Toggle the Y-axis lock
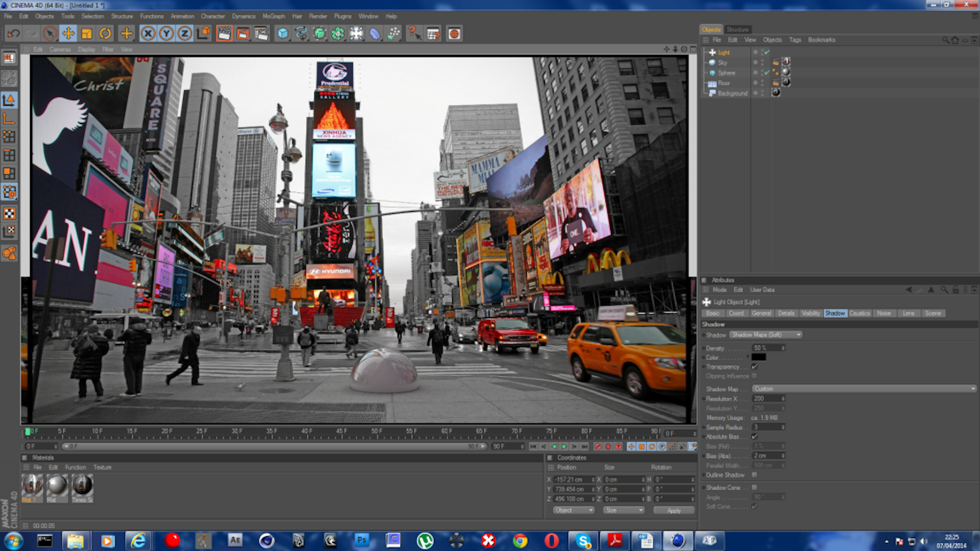Viewport: 980px width, 551px height. (x=166, y=34)
